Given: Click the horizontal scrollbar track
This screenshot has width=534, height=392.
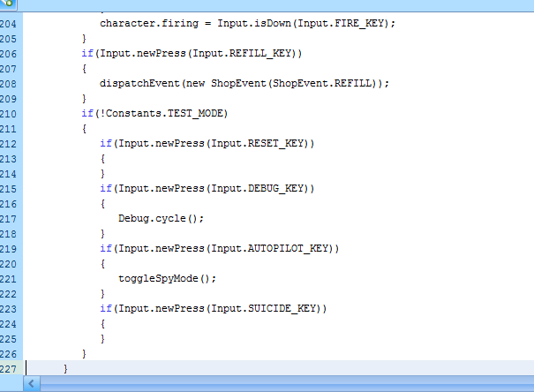Looking at the screenshot, I should (x=287, y=384).
